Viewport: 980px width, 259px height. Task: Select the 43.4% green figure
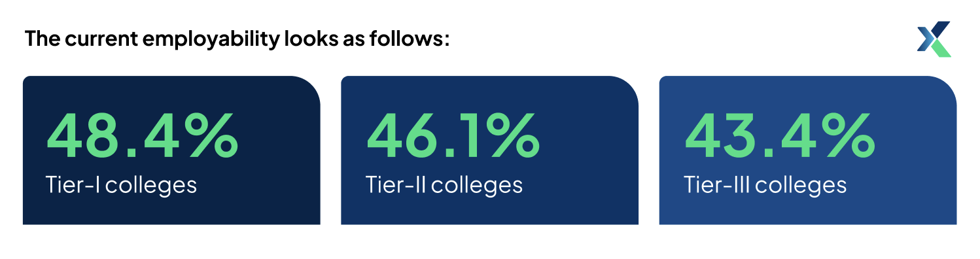(x=780, y=136)
